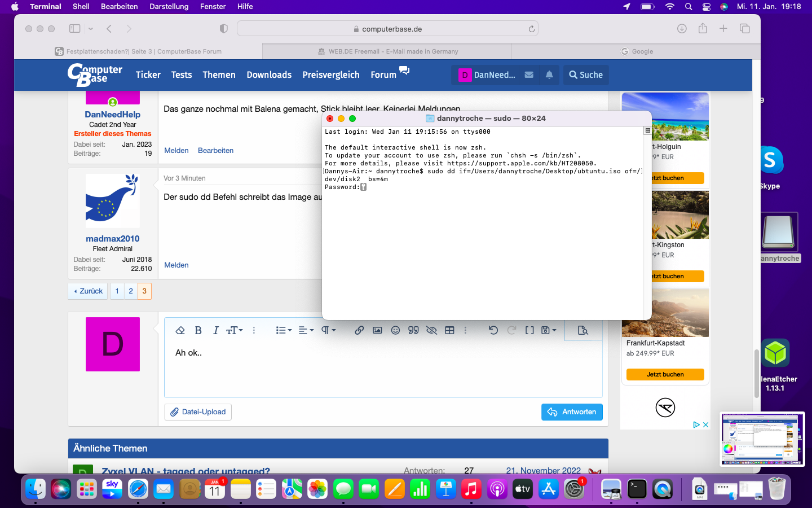Screen dimensions: 812x508
Task: Attach a file via Datei-Upload
Action: (198, 412)
